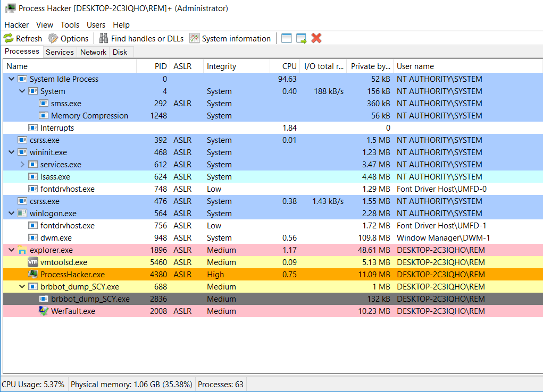Click the window-with-arrow toolbar icon
The image size is (543, 392).
coord(302,38)
